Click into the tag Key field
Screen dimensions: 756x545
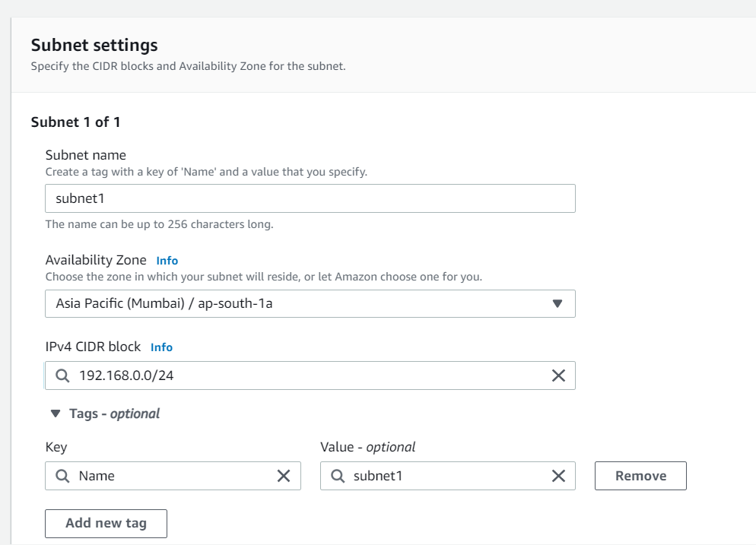(x=173, y=476)
